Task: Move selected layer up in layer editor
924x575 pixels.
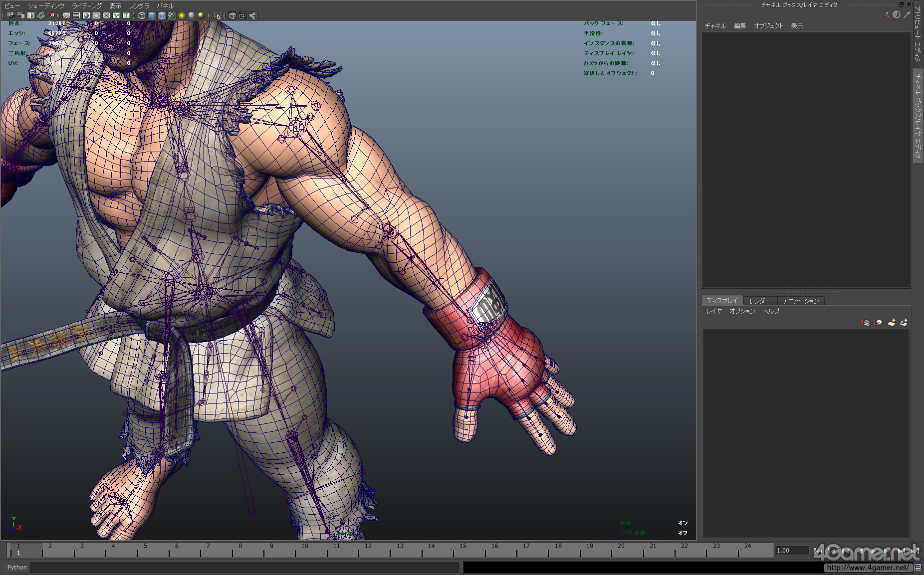Action: click(x=866, y=323)
